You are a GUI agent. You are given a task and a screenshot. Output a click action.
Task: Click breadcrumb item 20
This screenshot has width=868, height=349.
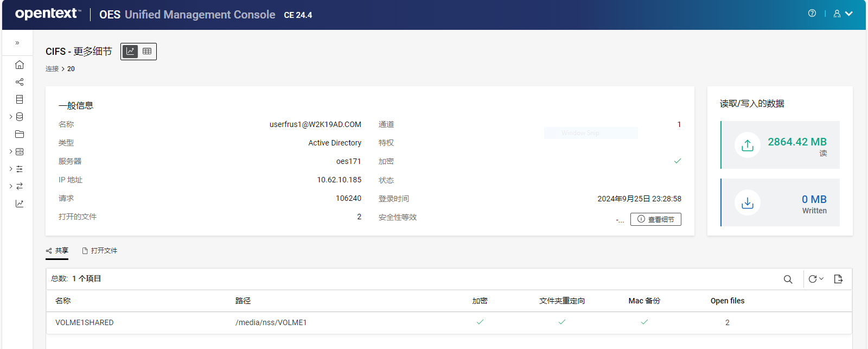click(71, 69)
